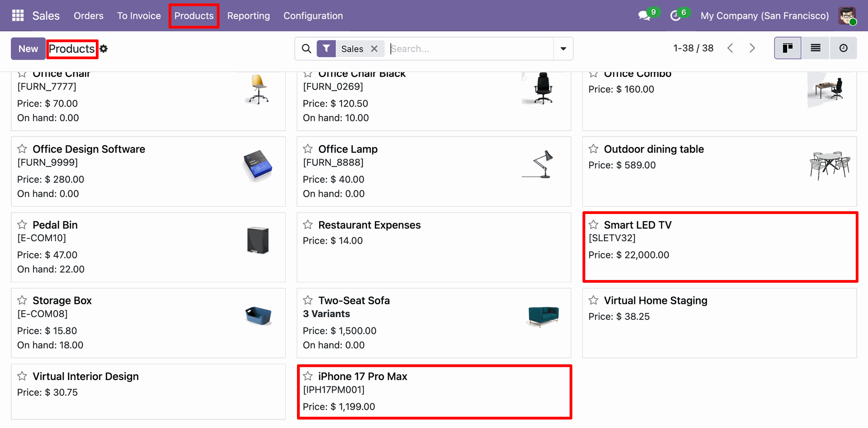Open the Virtual Home Staging product card

(x=720, y=323)
